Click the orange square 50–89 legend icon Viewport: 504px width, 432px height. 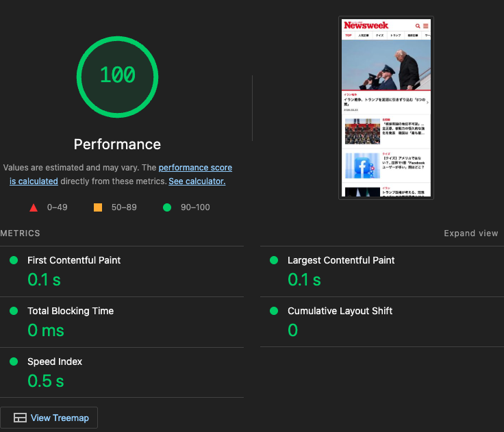click(x=98, y=207)
